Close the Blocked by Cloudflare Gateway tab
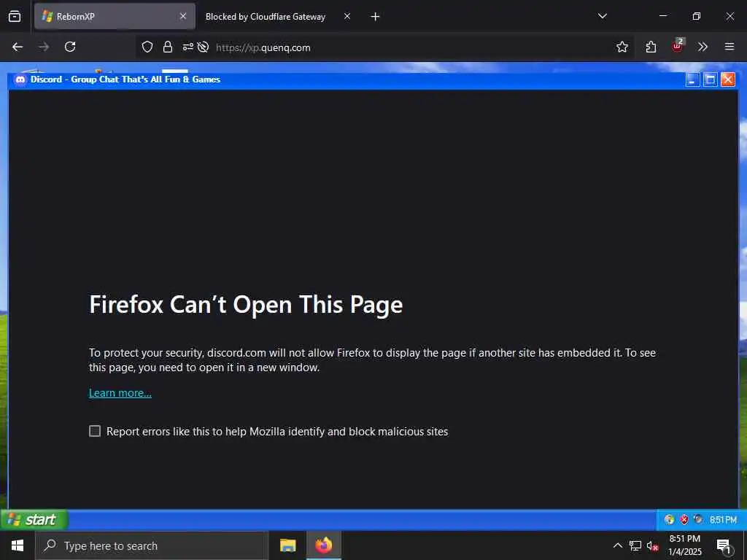Image resolution: width=747 pixels, height=560 pixels. point(347,16)
